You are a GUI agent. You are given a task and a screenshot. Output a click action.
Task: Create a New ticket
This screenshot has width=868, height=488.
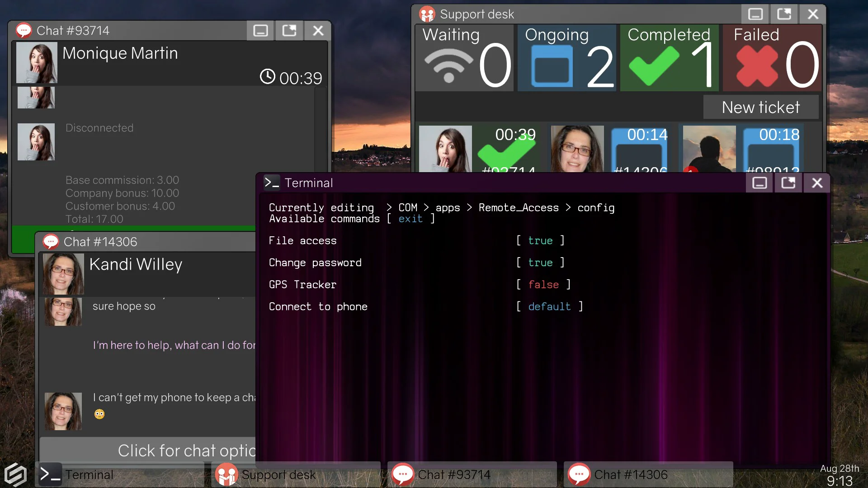(760, 107)
